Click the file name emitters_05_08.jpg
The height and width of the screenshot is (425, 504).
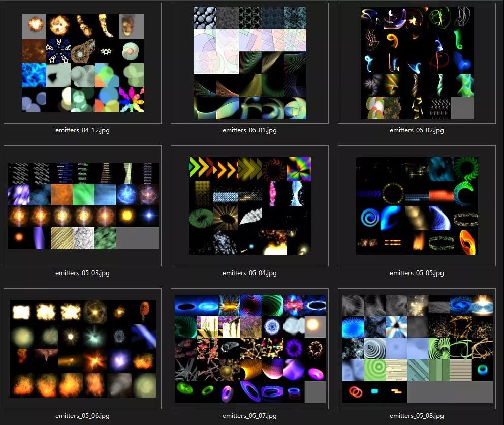417,416
